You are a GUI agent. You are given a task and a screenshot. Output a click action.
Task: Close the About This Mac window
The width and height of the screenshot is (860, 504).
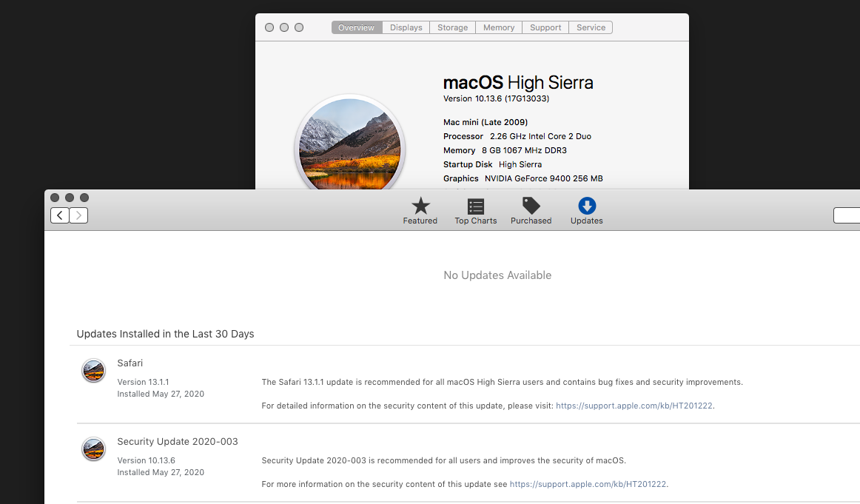(x=269, y=27)
